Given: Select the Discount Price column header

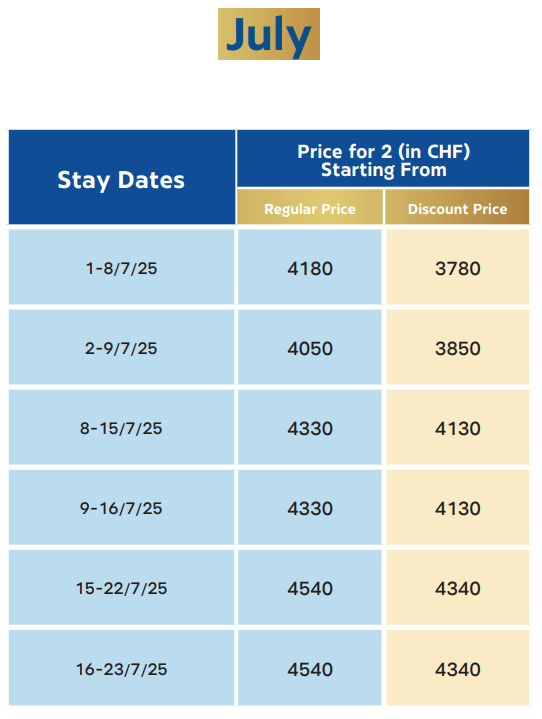Looking at the screenshot, I should point(457,207).
